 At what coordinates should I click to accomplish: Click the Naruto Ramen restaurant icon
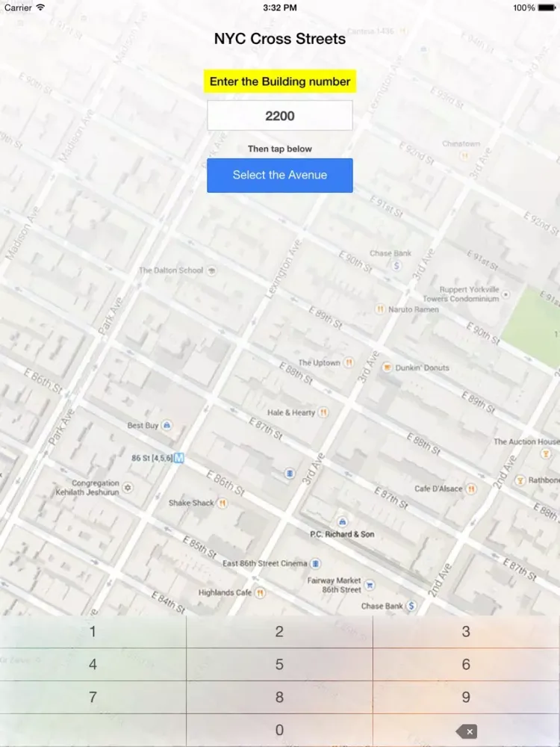[x=380, y=309]
